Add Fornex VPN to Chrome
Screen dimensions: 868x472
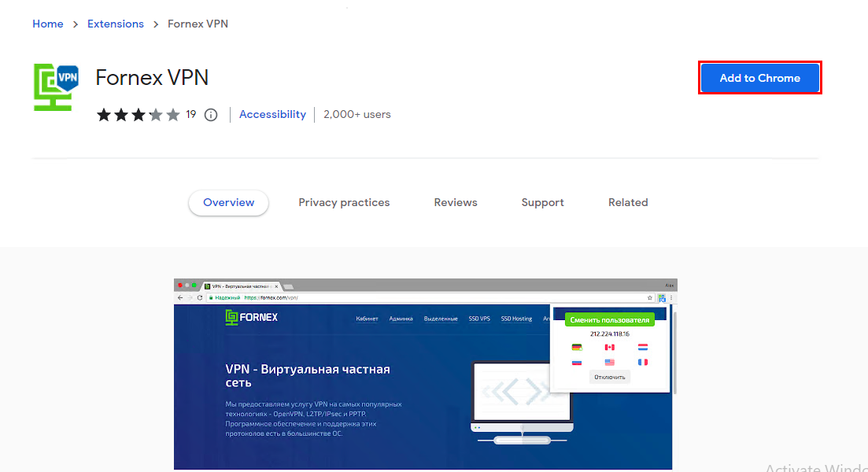[759, 78]
